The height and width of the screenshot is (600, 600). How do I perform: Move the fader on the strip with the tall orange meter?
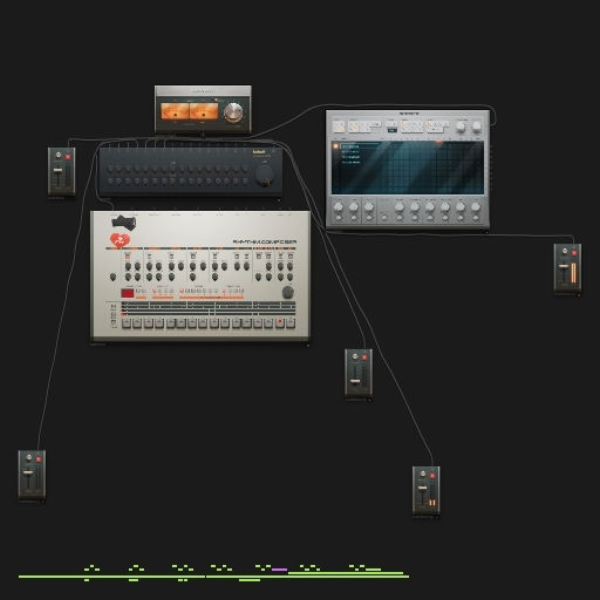tap(564, 266)
